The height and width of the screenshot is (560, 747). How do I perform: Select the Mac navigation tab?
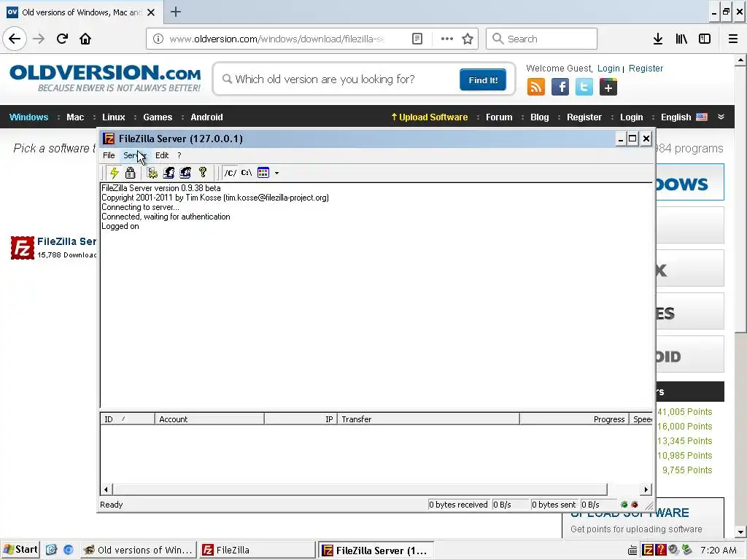click(75, 117)
